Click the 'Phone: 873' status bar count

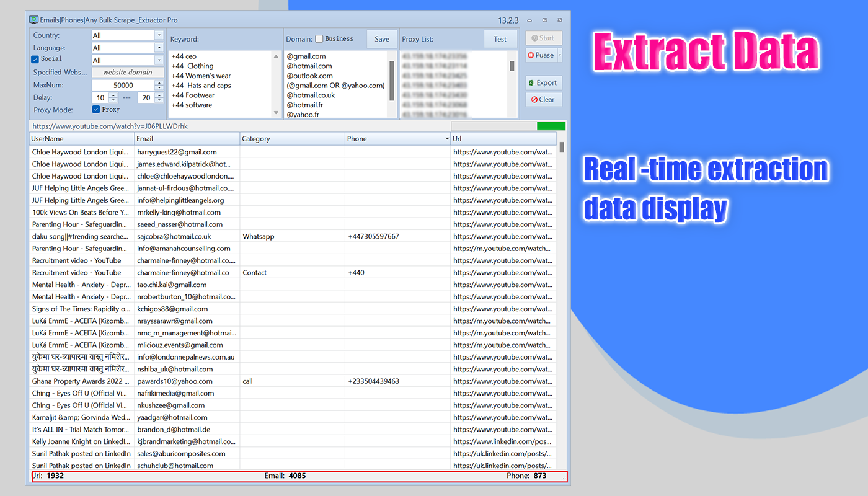pos(526,476)
